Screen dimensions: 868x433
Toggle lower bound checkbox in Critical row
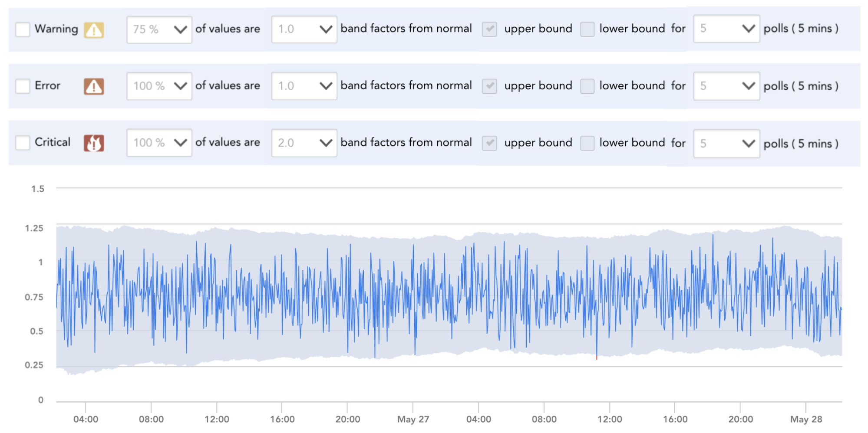[587, 143]
